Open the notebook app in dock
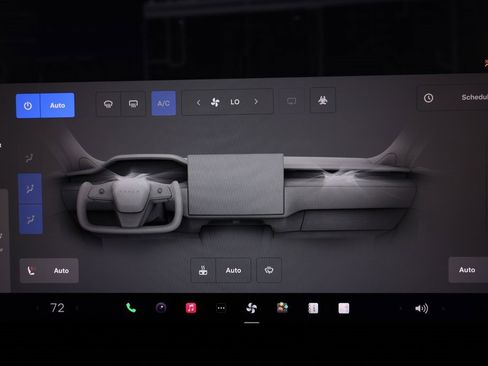 [313, 308]
